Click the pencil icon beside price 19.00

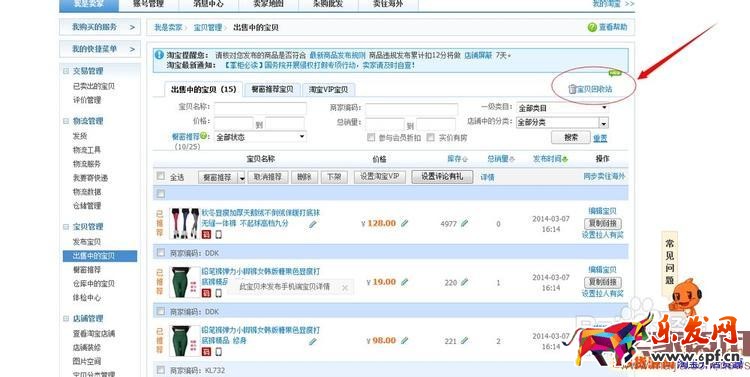[x=405, y=282]
